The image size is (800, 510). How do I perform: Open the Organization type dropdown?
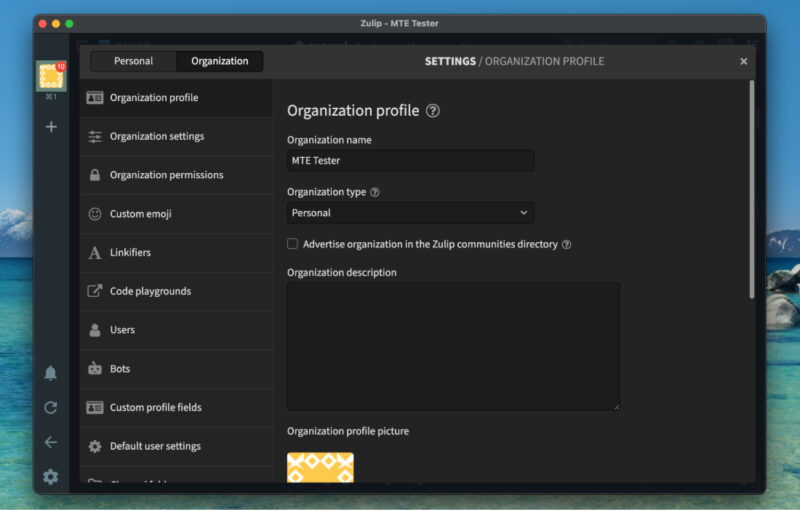pos(410,213)
